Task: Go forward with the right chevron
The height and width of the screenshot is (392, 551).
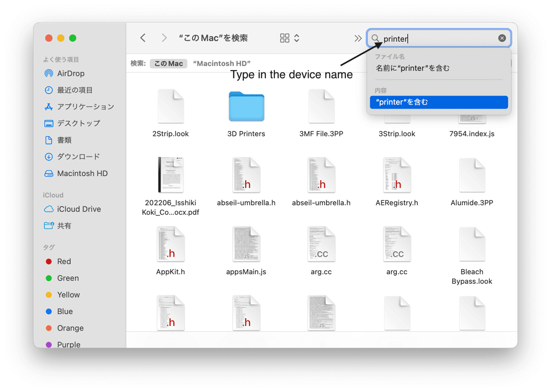Action: (x=164, y=38)
